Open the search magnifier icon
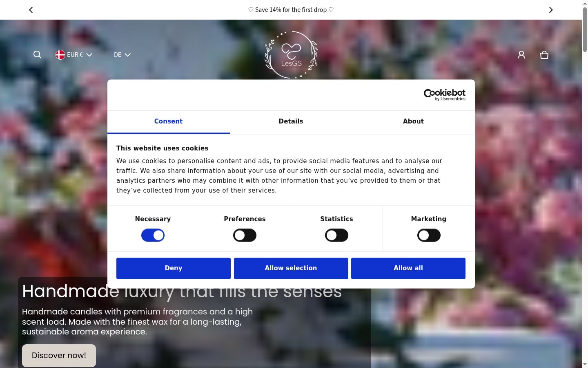Screen dimensions: 588x368 pyautogui.click(x=37, y=55)
